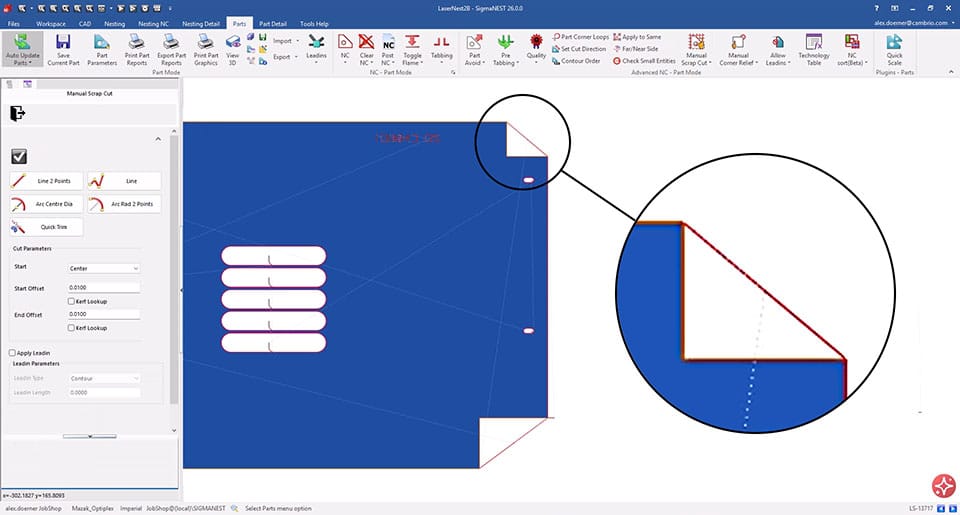Select the Technology Table tool

(814, 42)
